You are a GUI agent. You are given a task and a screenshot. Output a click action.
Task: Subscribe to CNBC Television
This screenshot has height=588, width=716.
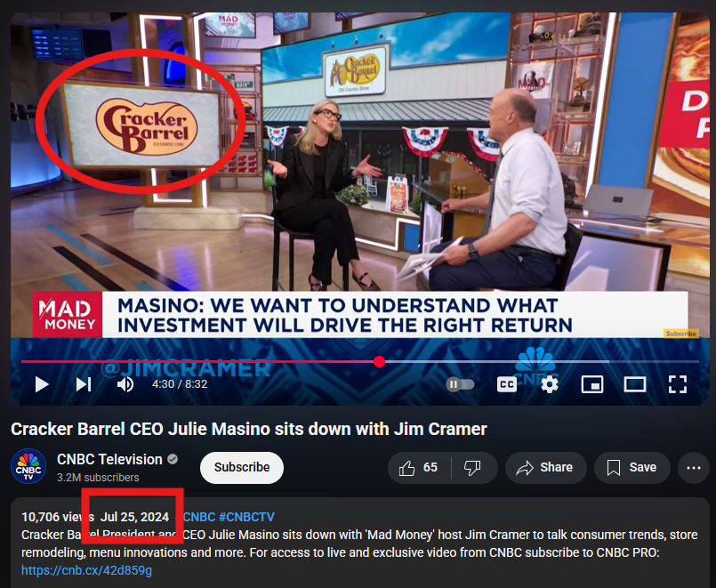point(242,468)
